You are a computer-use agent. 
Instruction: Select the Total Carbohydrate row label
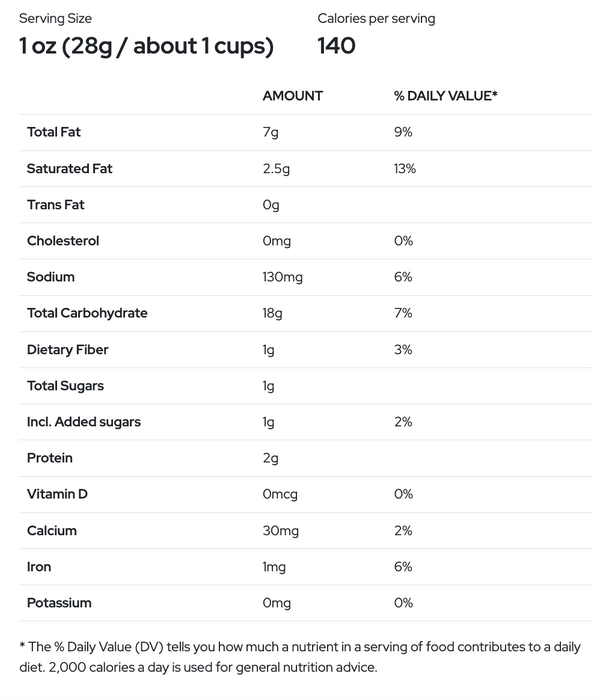87,313
